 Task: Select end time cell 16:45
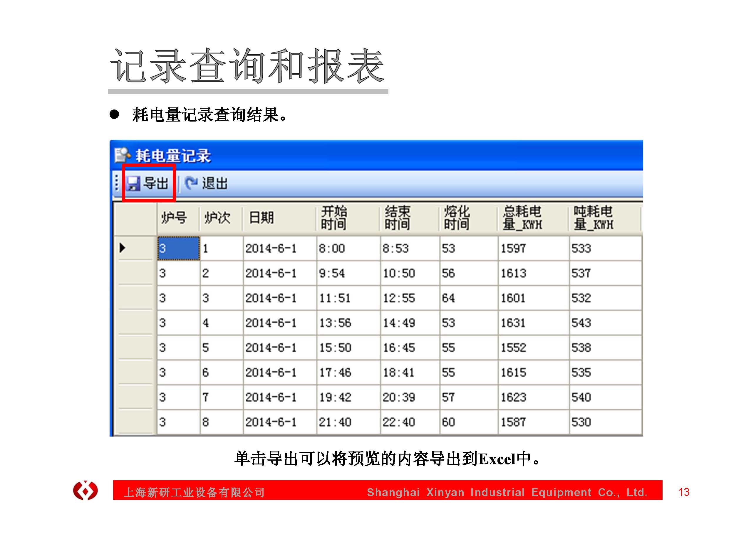[410, 348]
